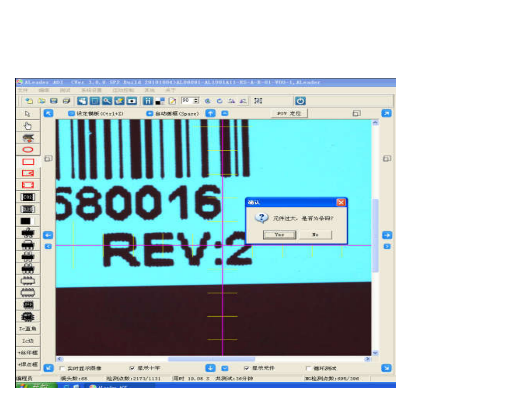Move view with the down-left diagonal arrow
This screenshot has width=532, height=399.
[x=49, y=368]
